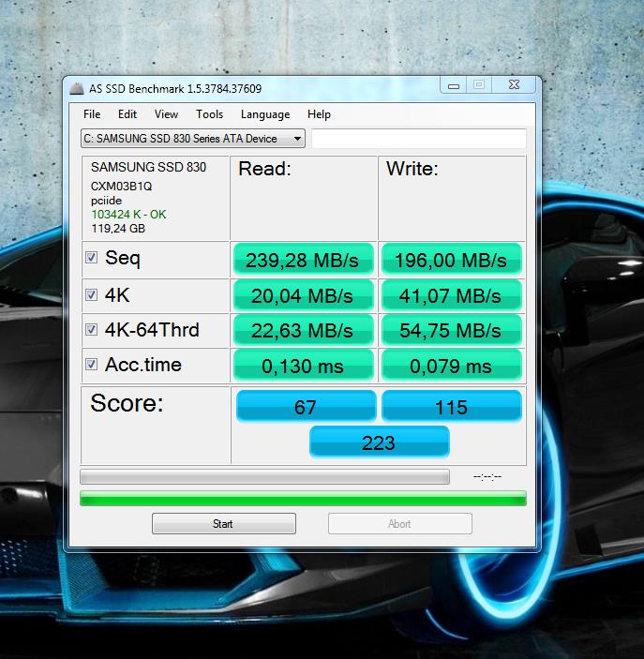Click the Abort button

tap(399, 524)
